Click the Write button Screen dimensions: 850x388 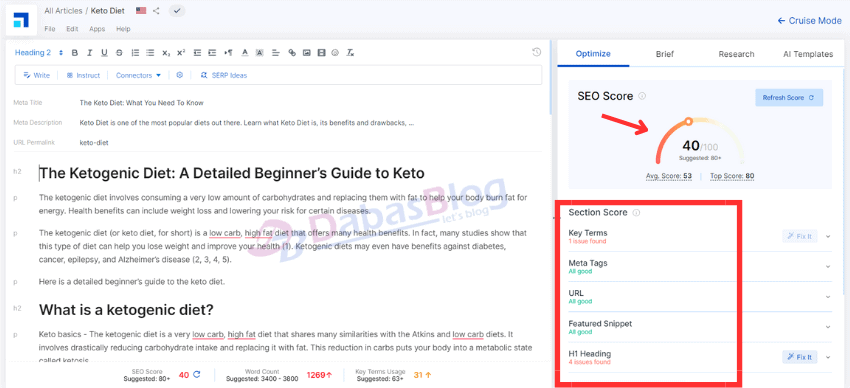(36, 75)
